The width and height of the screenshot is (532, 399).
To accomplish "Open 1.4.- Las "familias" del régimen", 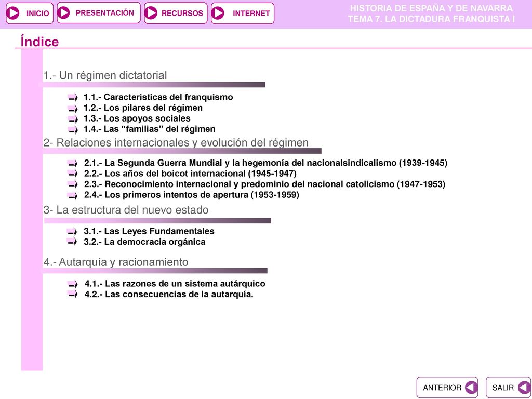I will click(149, 129).
